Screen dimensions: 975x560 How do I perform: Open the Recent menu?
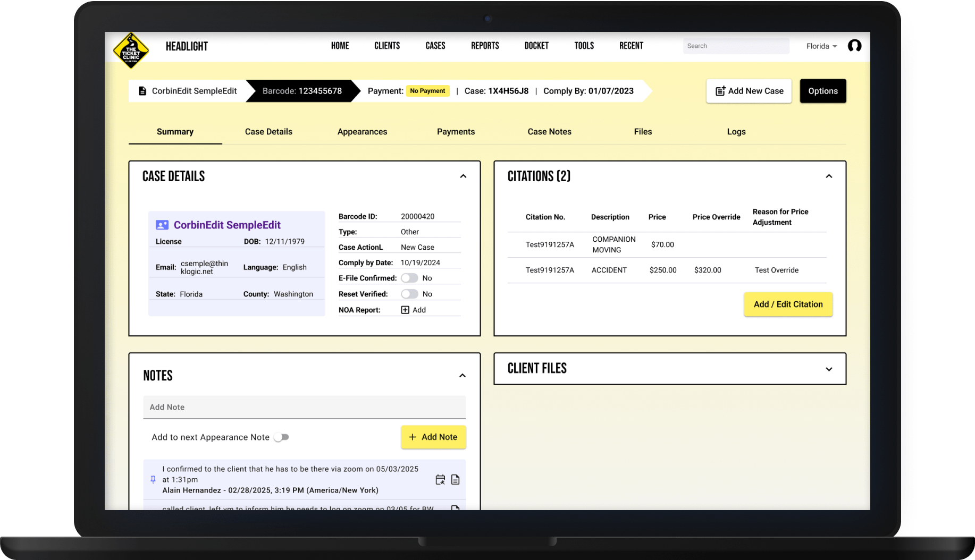pyautogui.click(x=631, y=46)
